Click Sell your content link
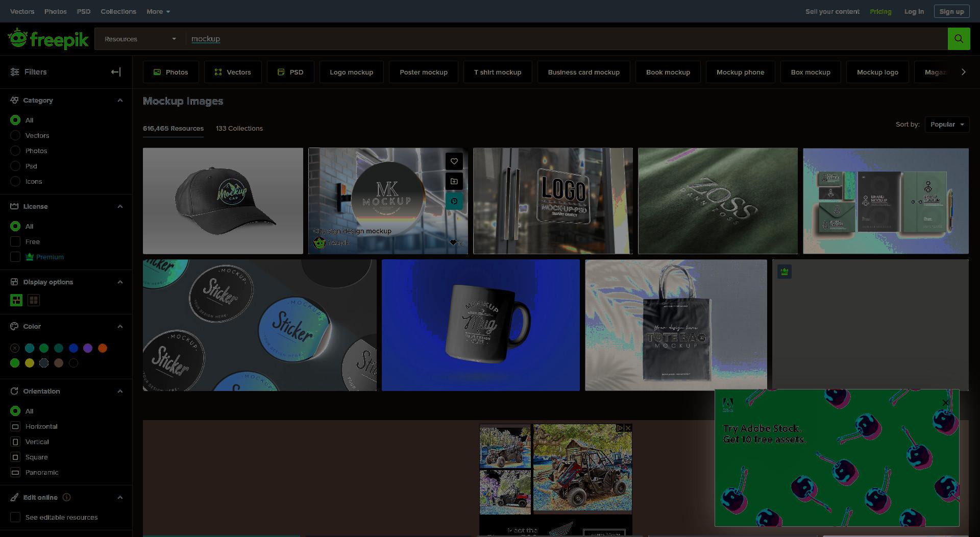This screenshot has height=537, width=980. [832, 11]
